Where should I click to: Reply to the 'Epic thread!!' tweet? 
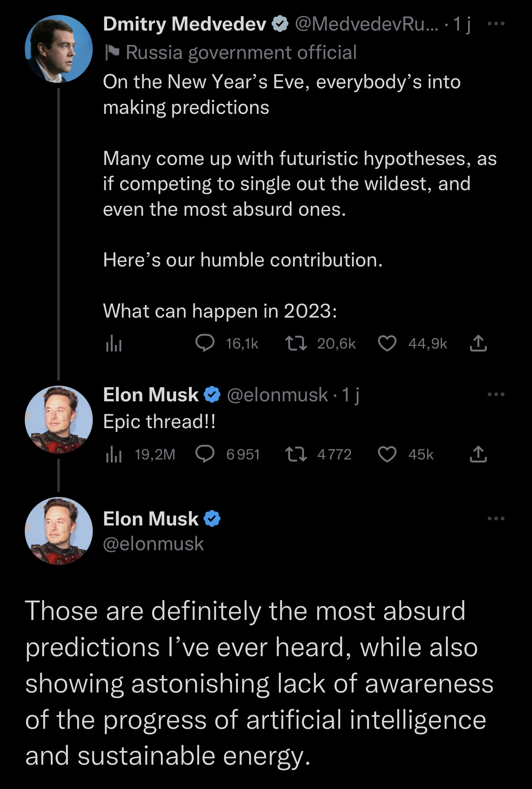pos(205,454)
